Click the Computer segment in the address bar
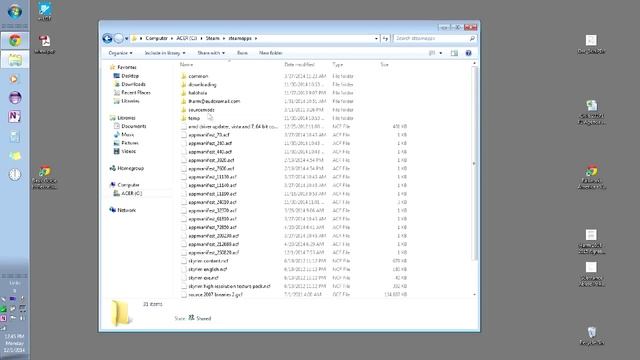Screen dimensions: 640x360 point(156,38)
